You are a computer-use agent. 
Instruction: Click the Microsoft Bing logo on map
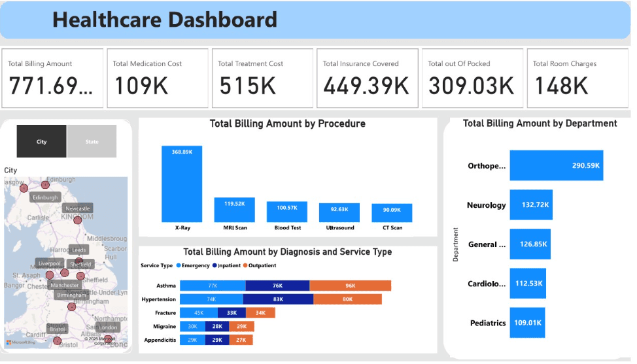pos(21,342)
